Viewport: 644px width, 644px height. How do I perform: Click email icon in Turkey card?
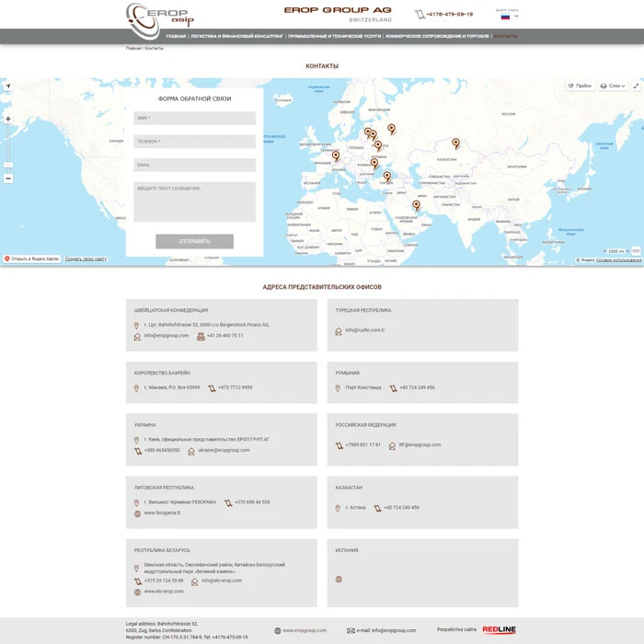[x=339, y=331]
